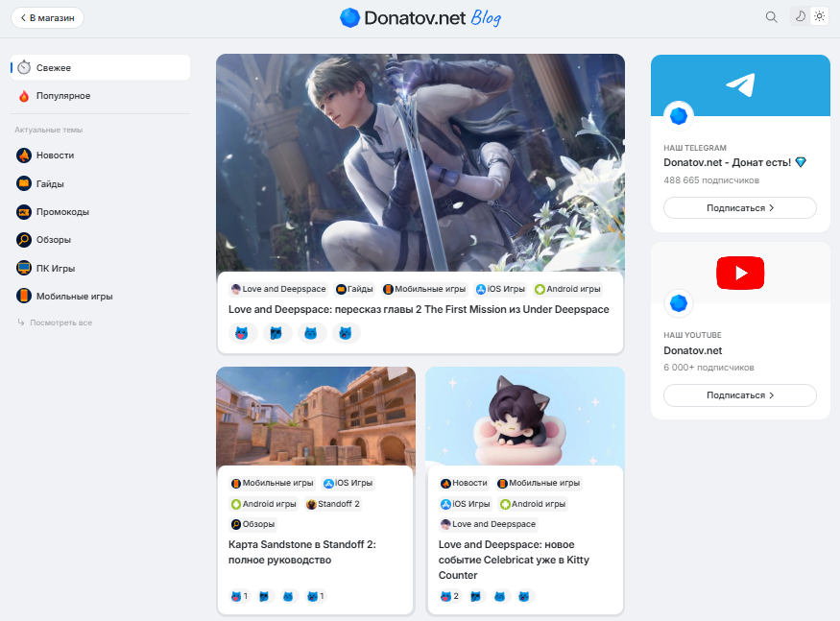Open 'Donatov.net - Донат есть!' Telegram title
This screenshot has height=621, width=840.
tap(735, 162)
